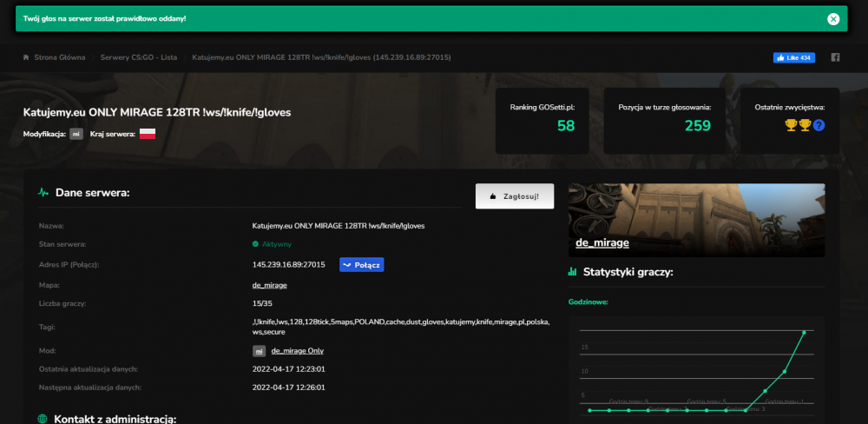Dismiss the green vote confirmation banner
The width and height of the screenshot is (868, 424).
(833, 19)
